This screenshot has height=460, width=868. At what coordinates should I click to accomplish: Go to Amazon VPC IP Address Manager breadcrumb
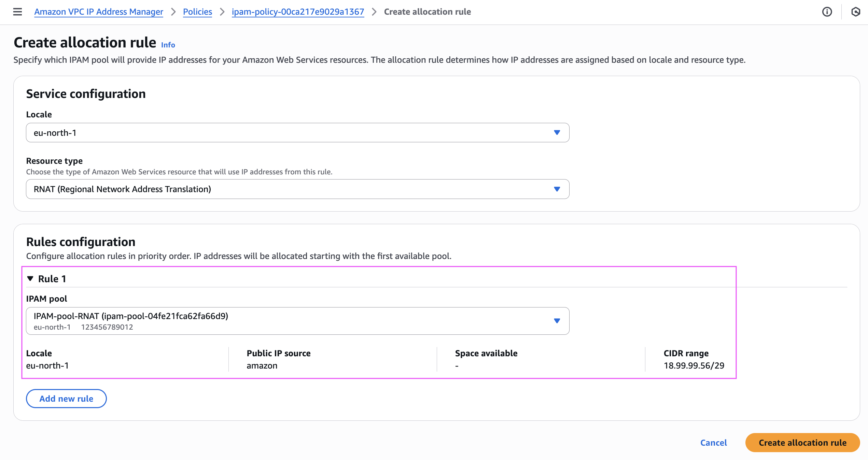(x=99, y=12)
